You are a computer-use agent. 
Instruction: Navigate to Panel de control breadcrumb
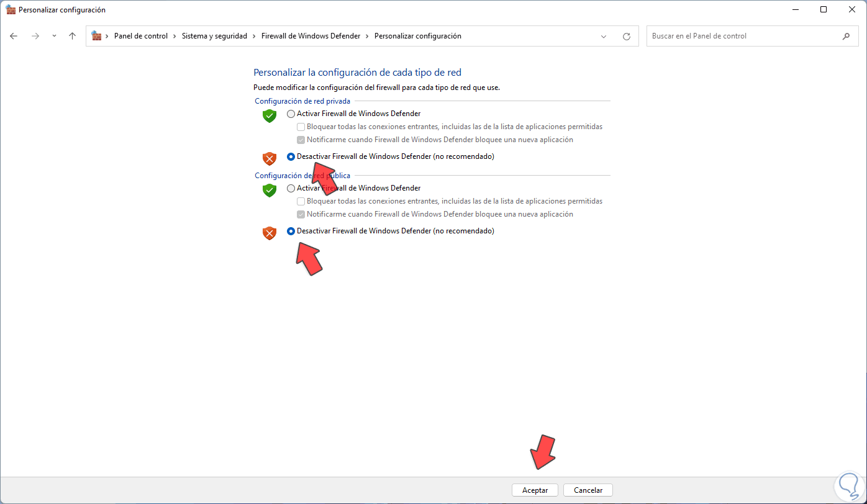[x=141, y=36]
